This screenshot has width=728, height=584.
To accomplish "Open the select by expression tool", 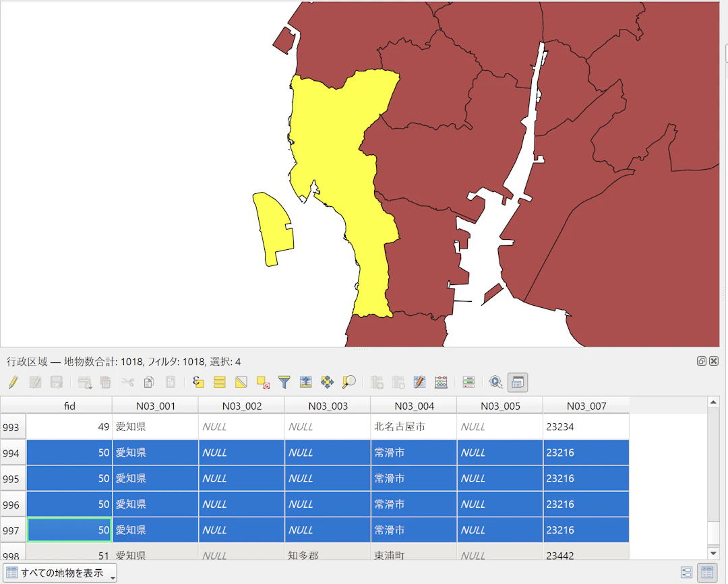I will [x=198, y=383].
